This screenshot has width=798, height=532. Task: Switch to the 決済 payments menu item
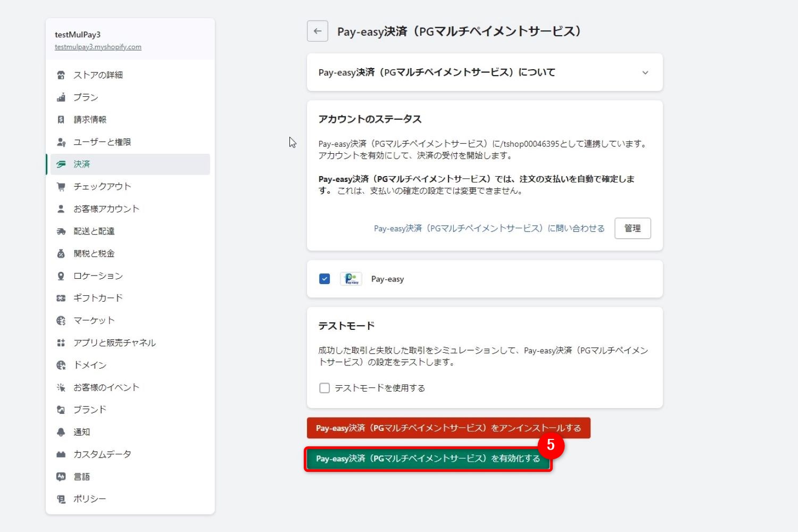click(x=82, y=164)
